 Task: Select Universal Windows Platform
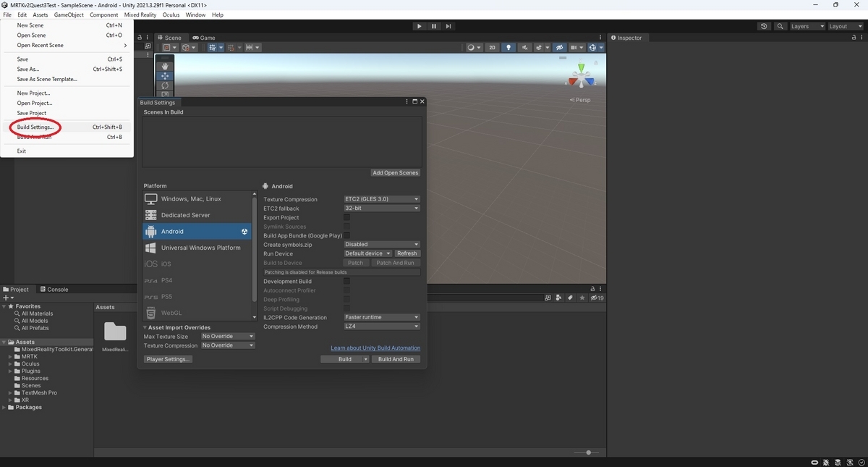[197, 248]
